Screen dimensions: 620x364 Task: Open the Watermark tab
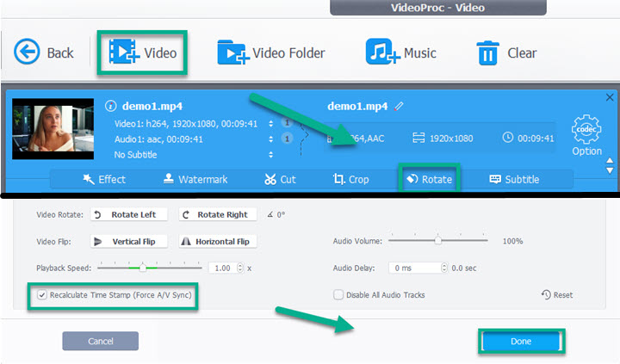(195, 180)
